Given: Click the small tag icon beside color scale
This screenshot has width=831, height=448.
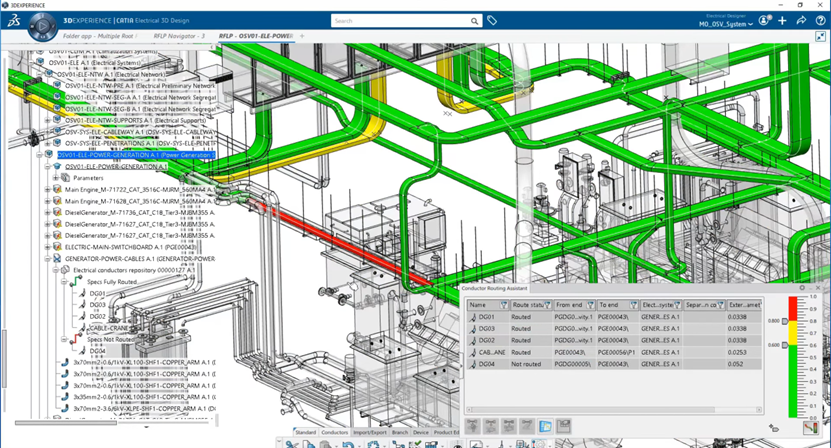Looking at the screenshot, I should 774,428.
